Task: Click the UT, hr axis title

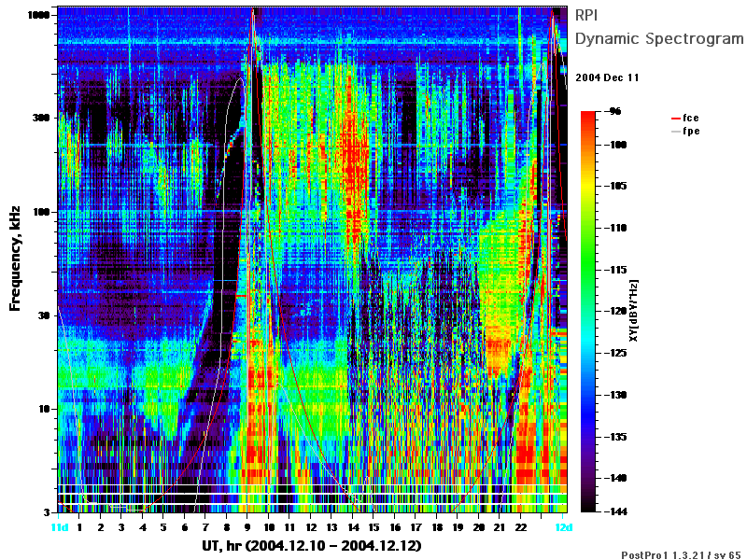Action: click(x=312, y=546)
